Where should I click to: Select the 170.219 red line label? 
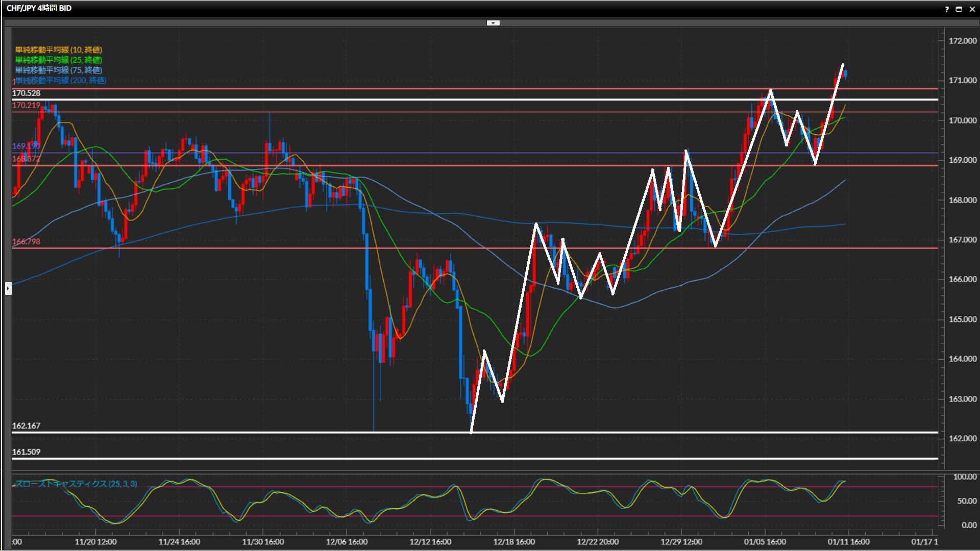click(26, 105)
